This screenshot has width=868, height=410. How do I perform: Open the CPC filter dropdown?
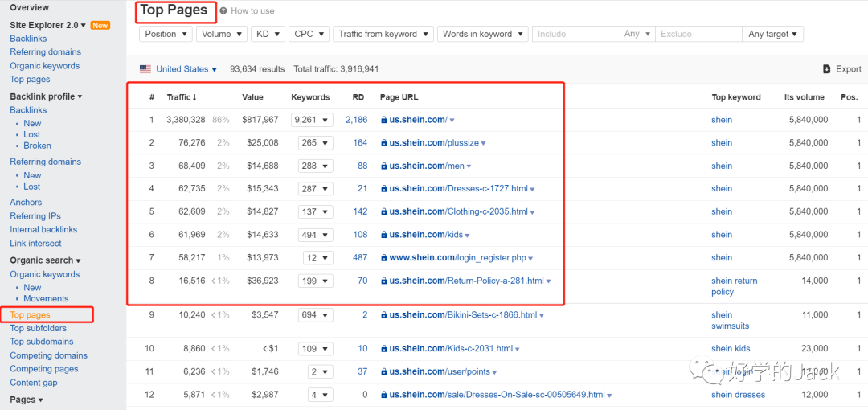pyautogui.click(x=309, y=34)
